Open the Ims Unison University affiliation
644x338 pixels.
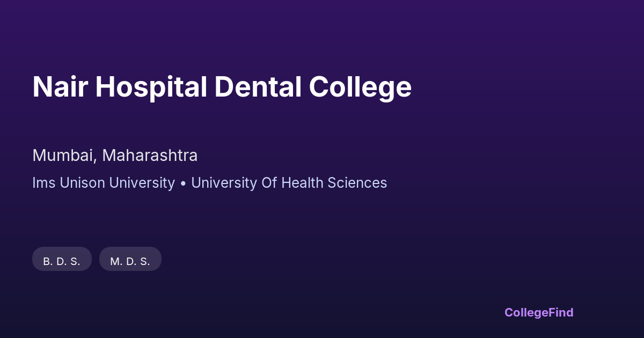click(x=104, y=183)
